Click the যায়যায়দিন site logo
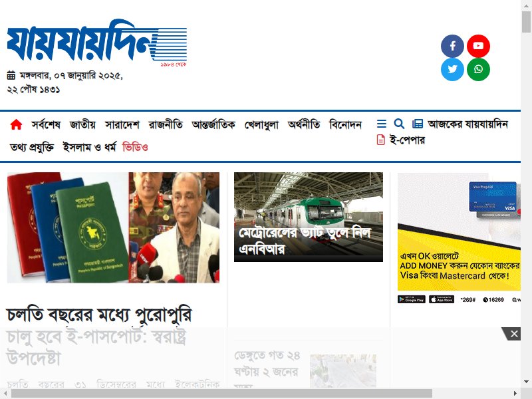The image size is (532, 399). coord(97,41)
